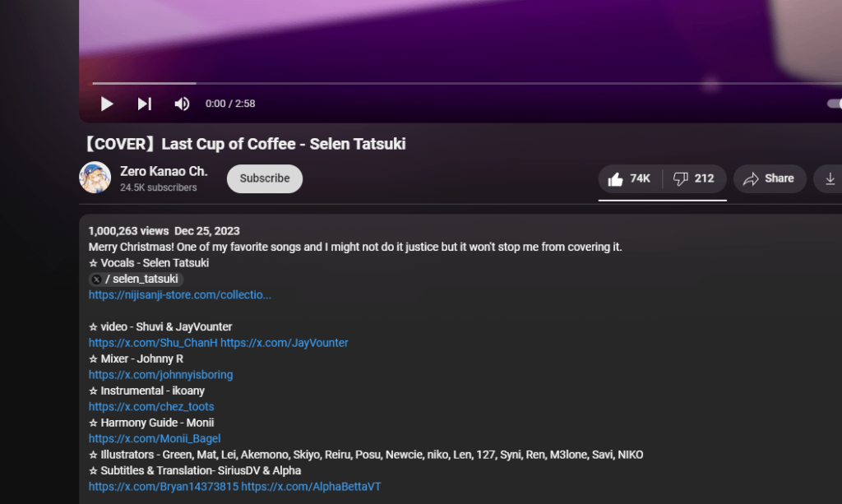Share this video
Screen dimensions: 842x504
pos(770,178)
